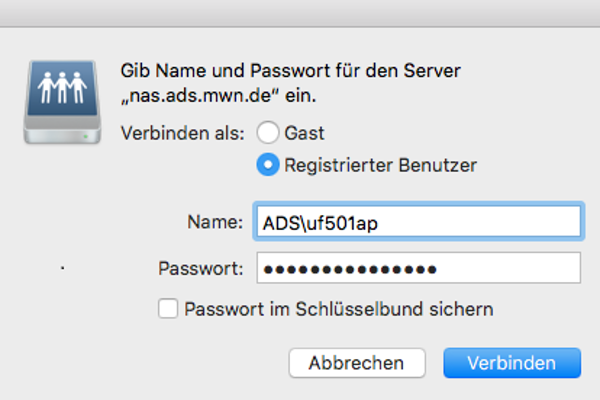Select the Gast radio button
The image size is (600, 400).
268,132
